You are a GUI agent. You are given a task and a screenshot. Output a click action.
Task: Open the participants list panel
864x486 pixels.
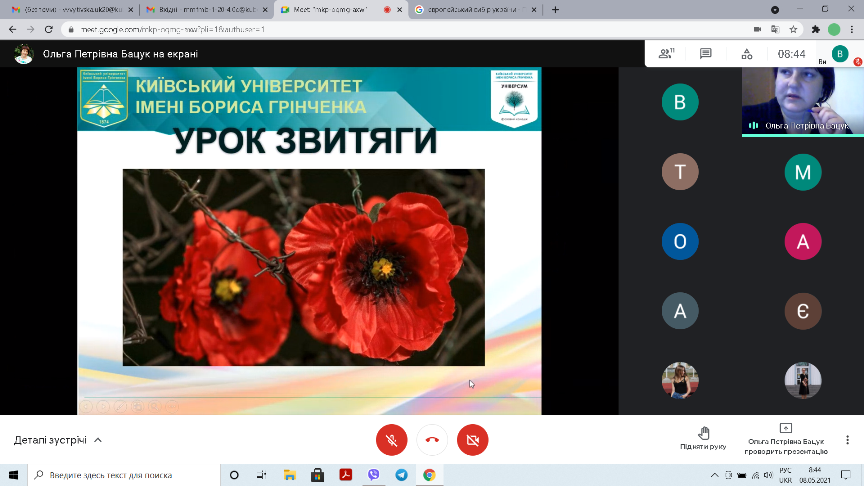(x=664, y=53)
